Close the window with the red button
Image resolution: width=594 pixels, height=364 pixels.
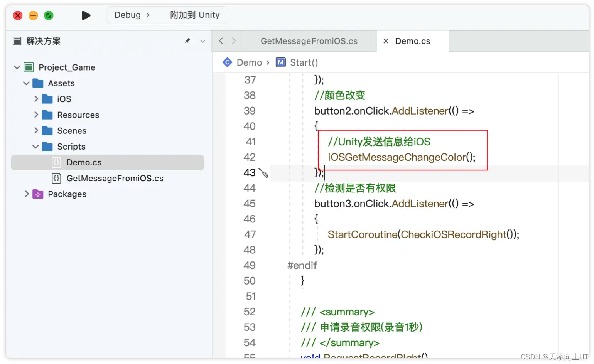[18, 15]
